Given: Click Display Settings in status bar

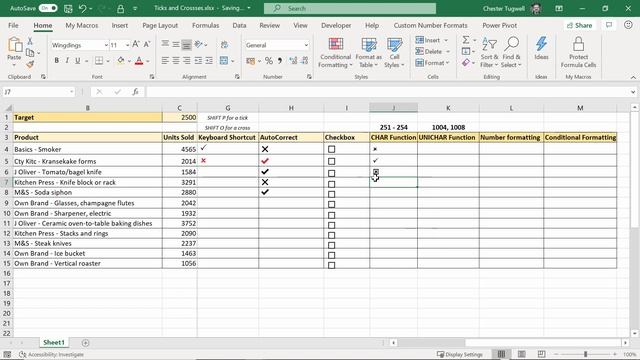Looking at the screenshot, I should (x=460, y=354).
